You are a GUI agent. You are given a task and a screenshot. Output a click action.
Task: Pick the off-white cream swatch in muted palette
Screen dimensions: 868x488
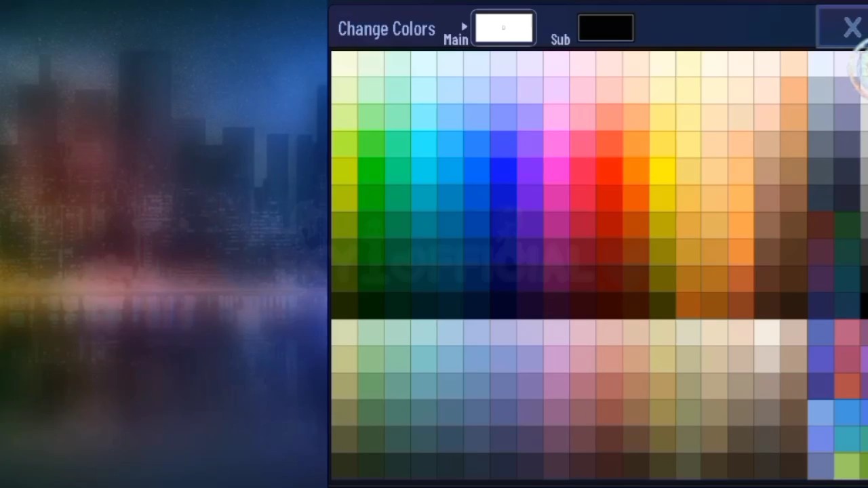(x=767, y=332)
